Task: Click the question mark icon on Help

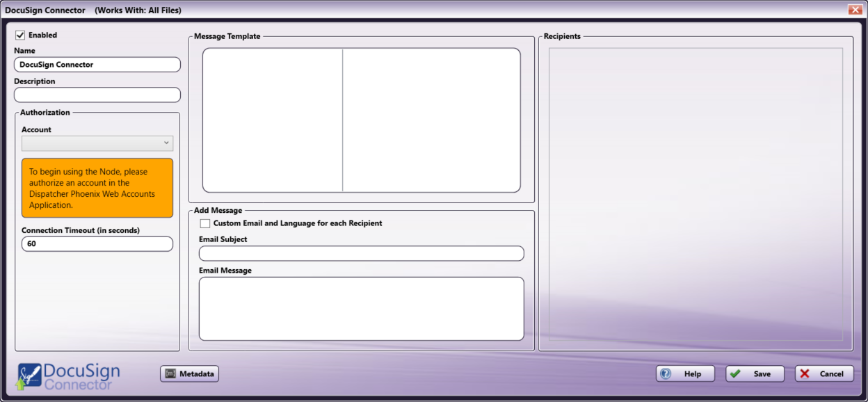Action: tap(666, 373)
